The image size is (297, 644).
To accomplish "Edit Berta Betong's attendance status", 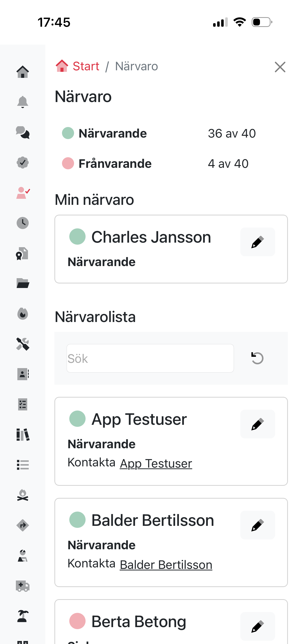I will tap(257, 626).
